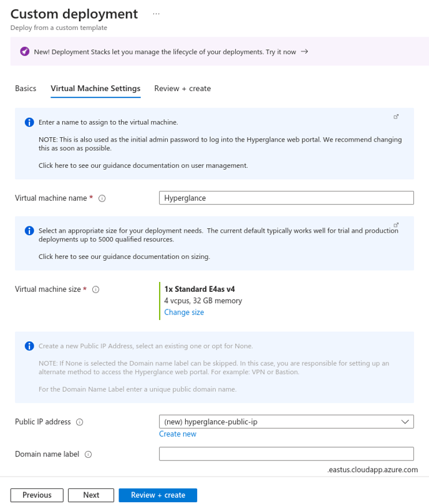Screen dimensions: 429x504
Task: Click the blue Review + create button
Action: point(158,495)
